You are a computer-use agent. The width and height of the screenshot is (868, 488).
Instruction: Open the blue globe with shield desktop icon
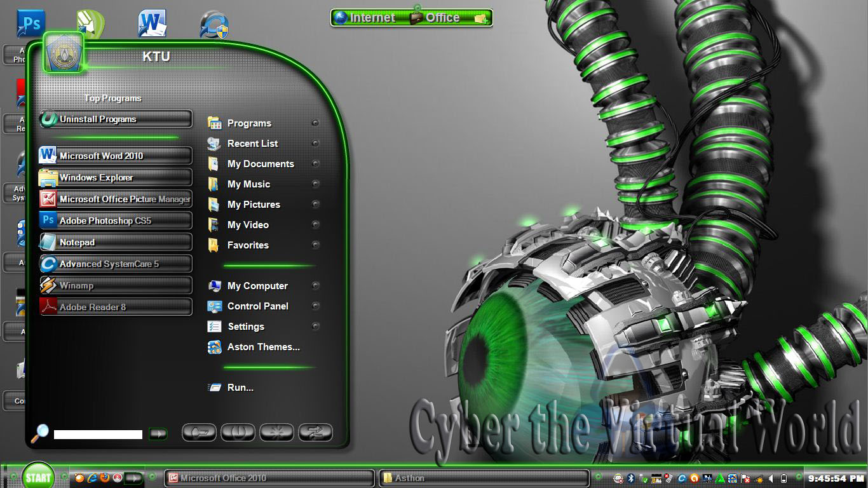coord(214,25)
